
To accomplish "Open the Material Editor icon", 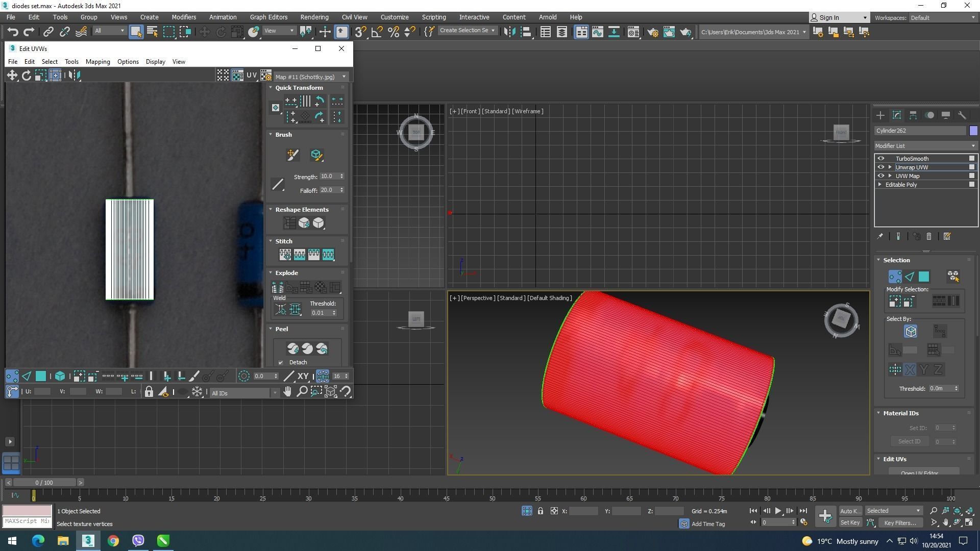I will (633, 32).
